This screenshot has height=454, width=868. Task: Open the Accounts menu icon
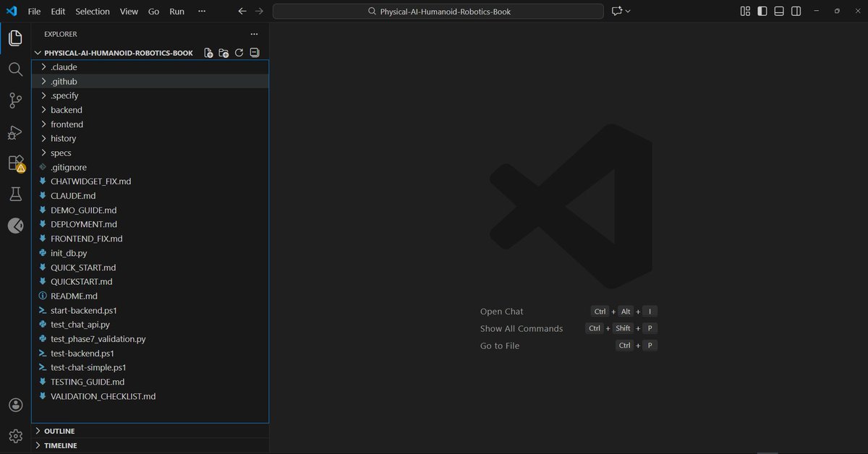[x=15, y=405]
